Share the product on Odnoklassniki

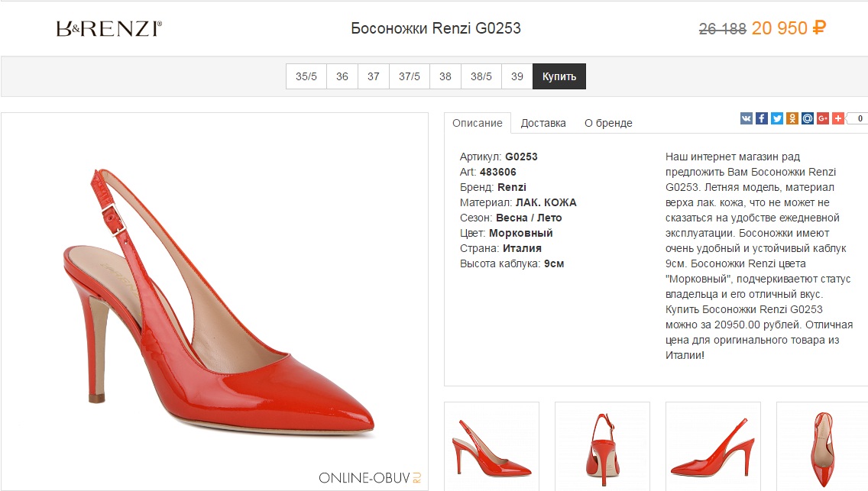pyautogui.click(x=792, y=118)
